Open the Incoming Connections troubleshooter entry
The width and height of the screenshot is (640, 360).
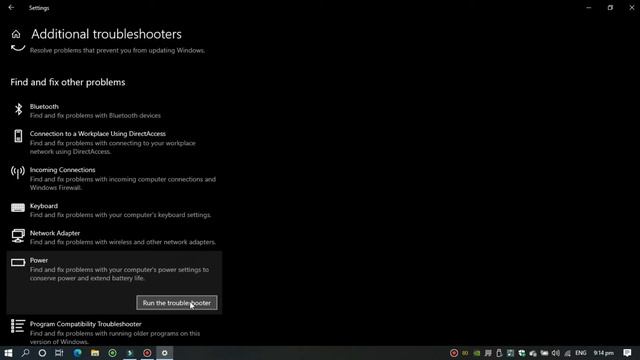pos(114,178)
